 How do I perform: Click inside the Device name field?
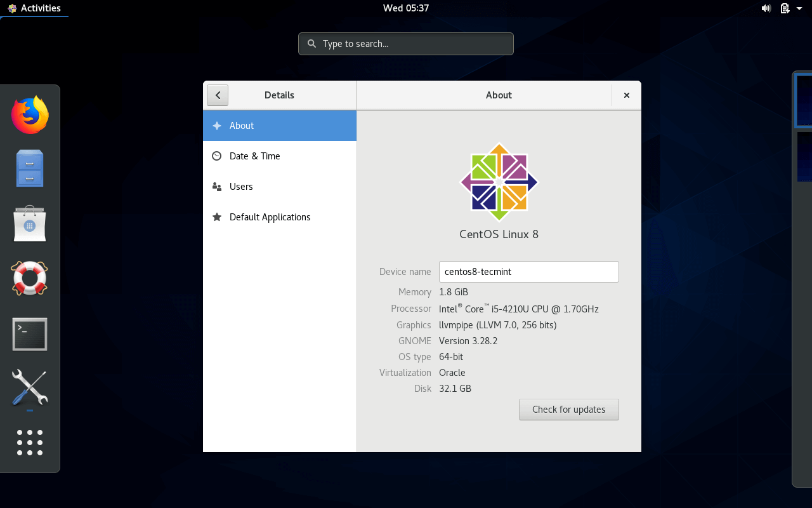tap(528, 272)
